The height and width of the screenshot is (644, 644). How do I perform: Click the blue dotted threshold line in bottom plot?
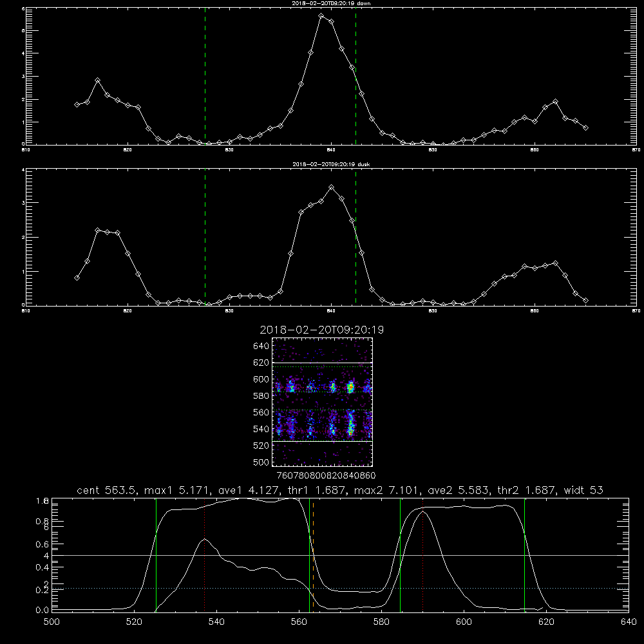[x=340, y=589]
